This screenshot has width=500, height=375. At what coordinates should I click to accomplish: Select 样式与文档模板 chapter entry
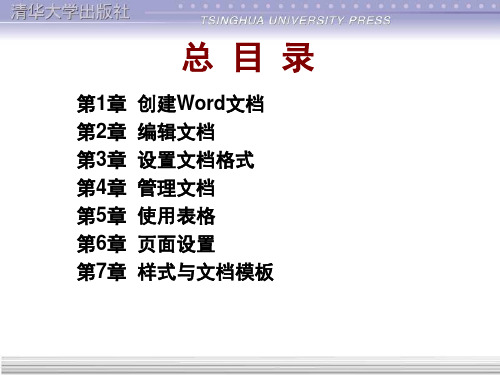click(x=205, y=272)
